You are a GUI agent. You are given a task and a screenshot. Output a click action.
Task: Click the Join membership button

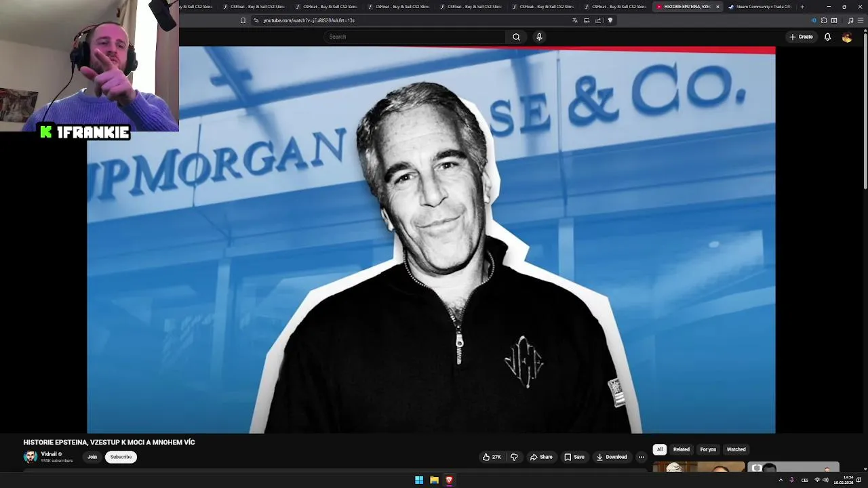point(92,457)
